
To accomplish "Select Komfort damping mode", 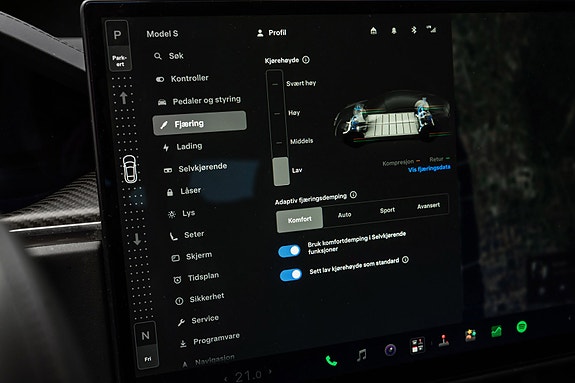I will point(300,220).
